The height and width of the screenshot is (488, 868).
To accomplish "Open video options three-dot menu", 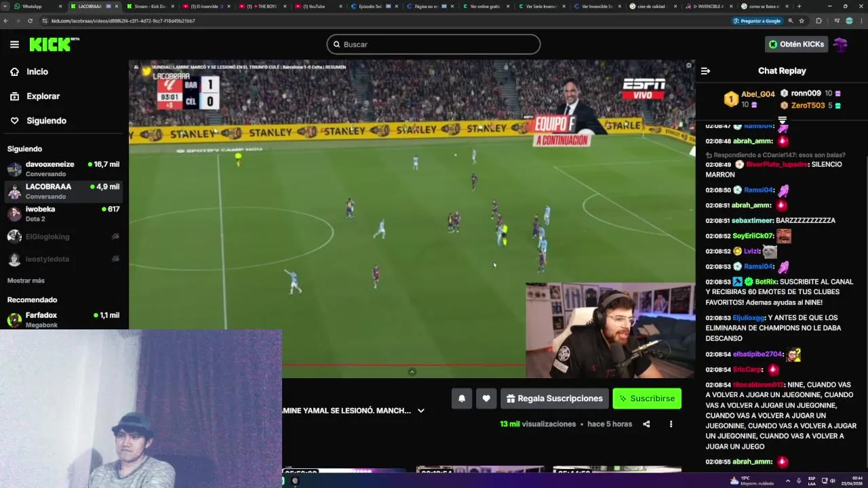I will coord(671,424).
